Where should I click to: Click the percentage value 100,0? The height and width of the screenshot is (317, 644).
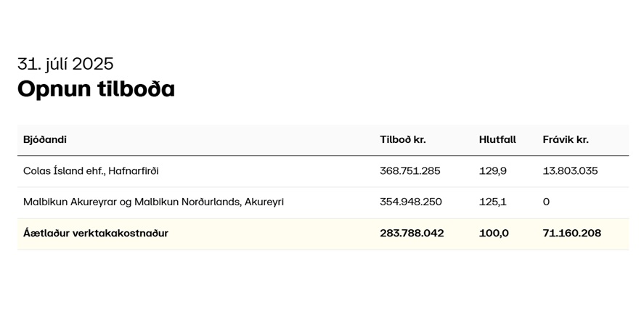click(494, 234)
